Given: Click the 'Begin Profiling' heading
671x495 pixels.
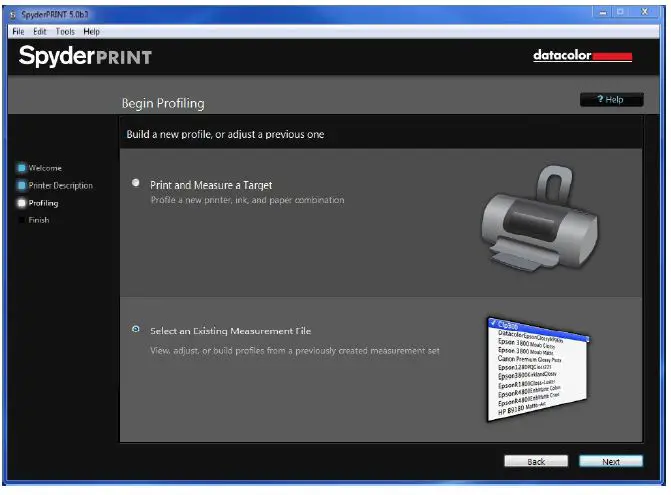Looking at the screenshot, I should coord(163,104).
